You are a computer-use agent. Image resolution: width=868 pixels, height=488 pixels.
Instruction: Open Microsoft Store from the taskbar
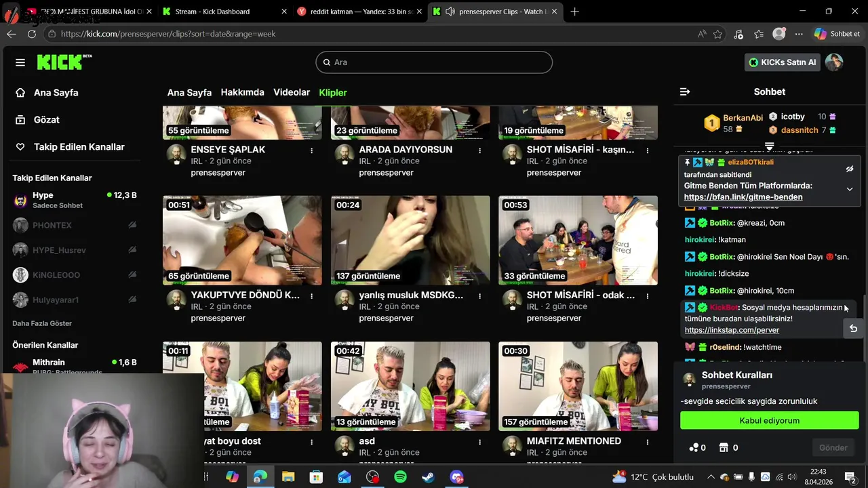pos(316,477)
